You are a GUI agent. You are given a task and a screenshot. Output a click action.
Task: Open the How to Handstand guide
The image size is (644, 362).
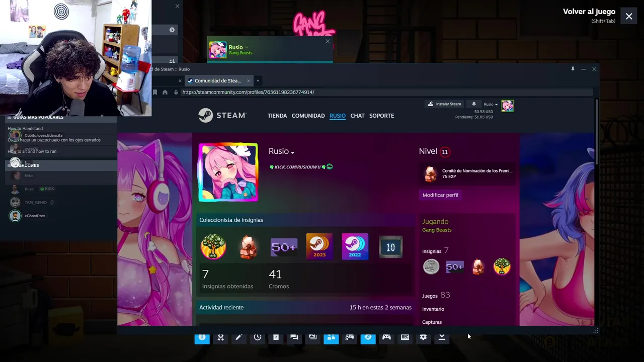25,129
